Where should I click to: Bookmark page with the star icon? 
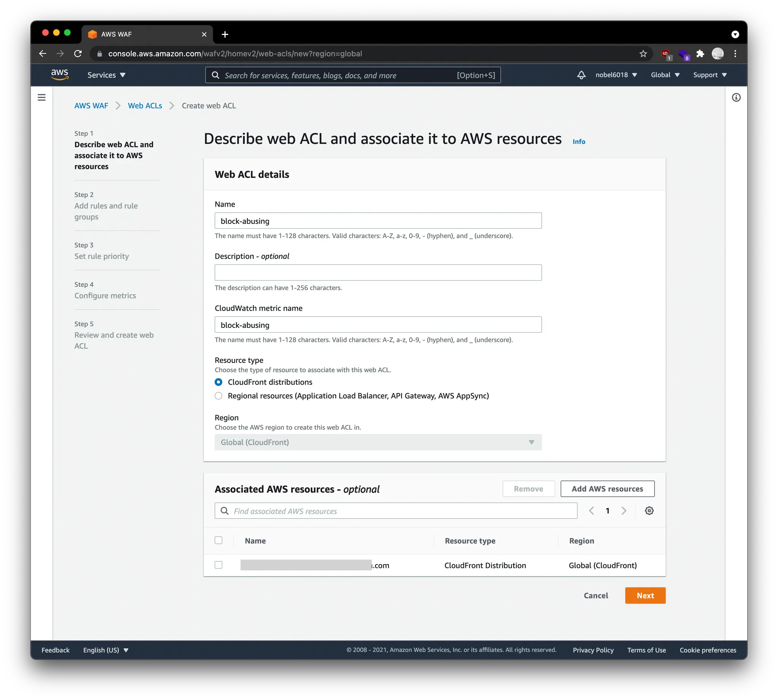[643, 54]
